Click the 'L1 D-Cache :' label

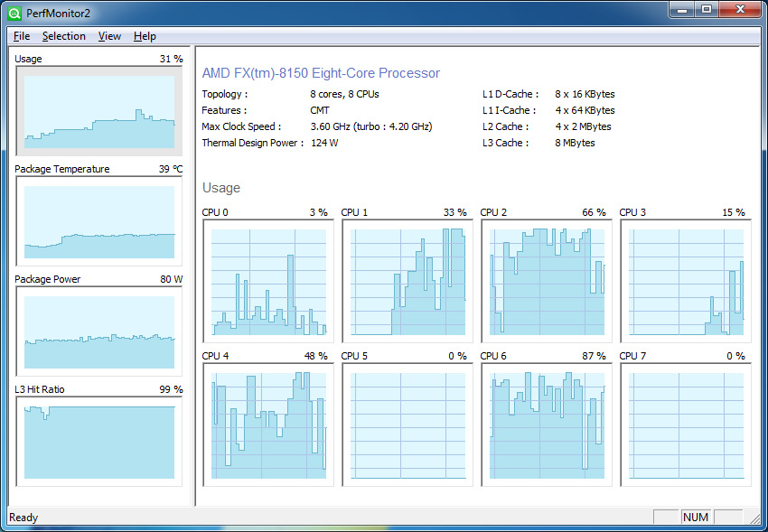coord(510,94)
